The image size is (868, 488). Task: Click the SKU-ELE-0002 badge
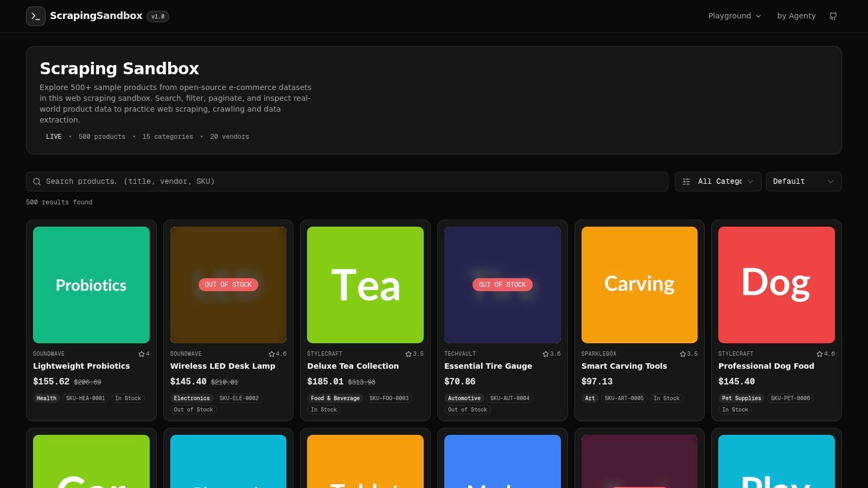239,399
